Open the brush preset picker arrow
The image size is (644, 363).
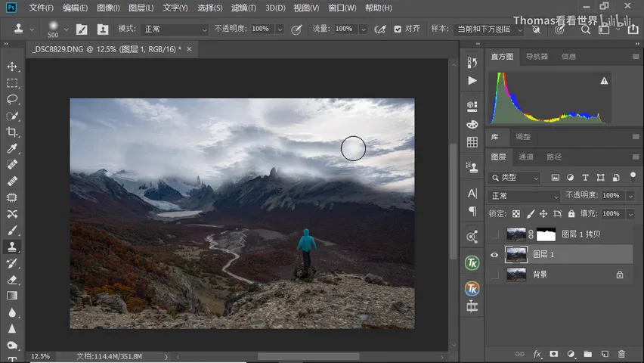click(x=66, y=29)
